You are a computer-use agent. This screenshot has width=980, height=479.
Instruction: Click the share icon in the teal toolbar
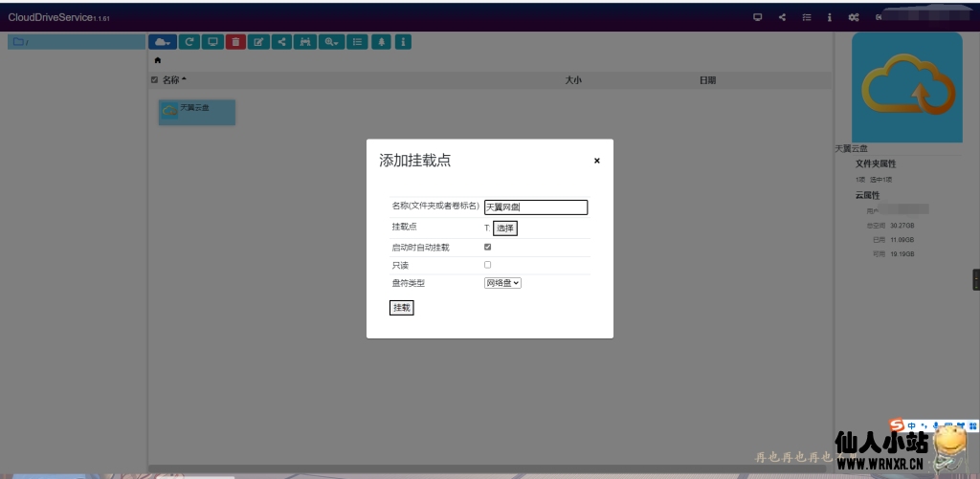pyautogui.click(x=282, y=42)
